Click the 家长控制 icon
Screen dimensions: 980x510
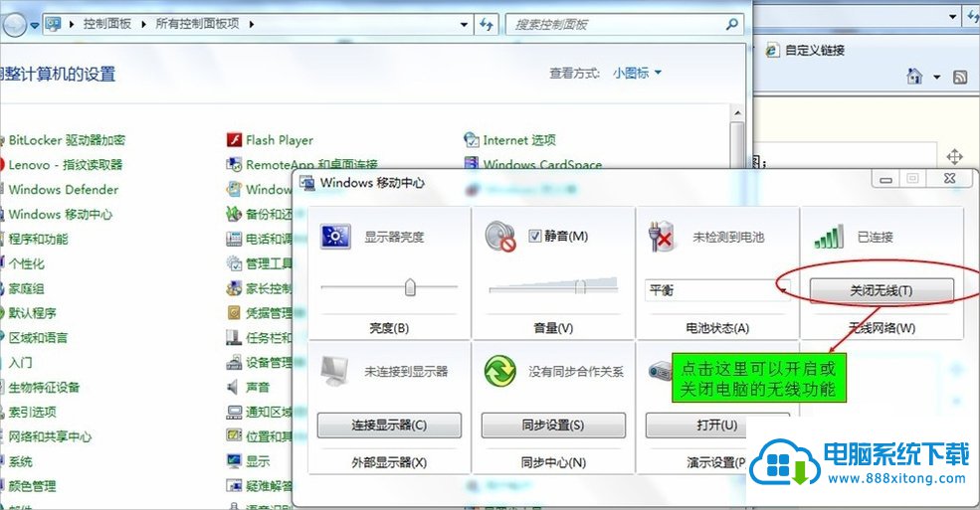(234, 288)
